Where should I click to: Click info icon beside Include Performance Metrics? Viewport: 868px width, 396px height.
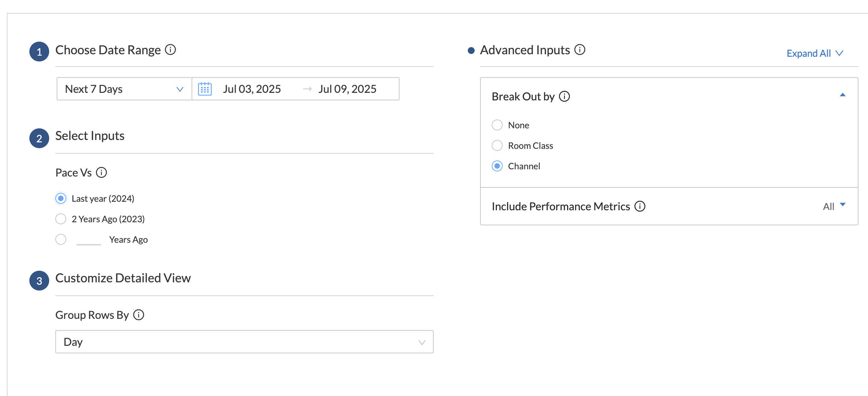point(640,207)
